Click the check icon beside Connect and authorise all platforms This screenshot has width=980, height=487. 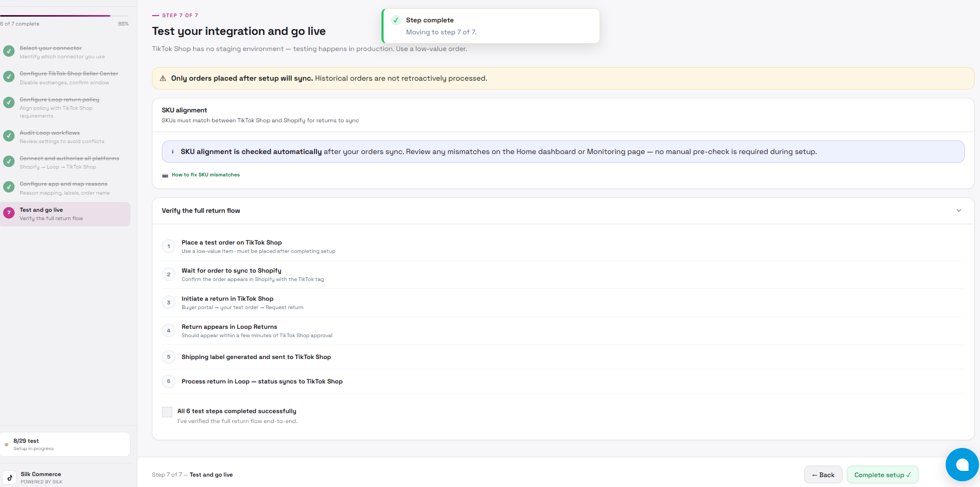[9, 161]
